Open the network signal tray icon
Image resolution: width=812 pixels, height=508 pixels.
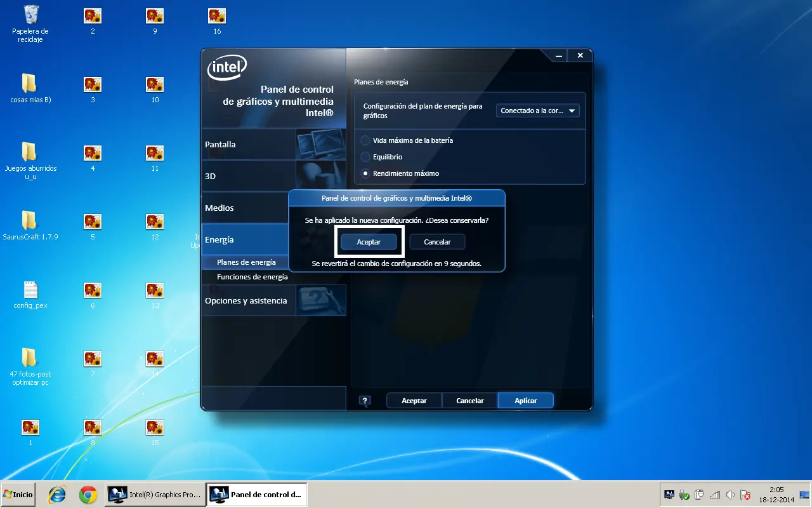715,495
